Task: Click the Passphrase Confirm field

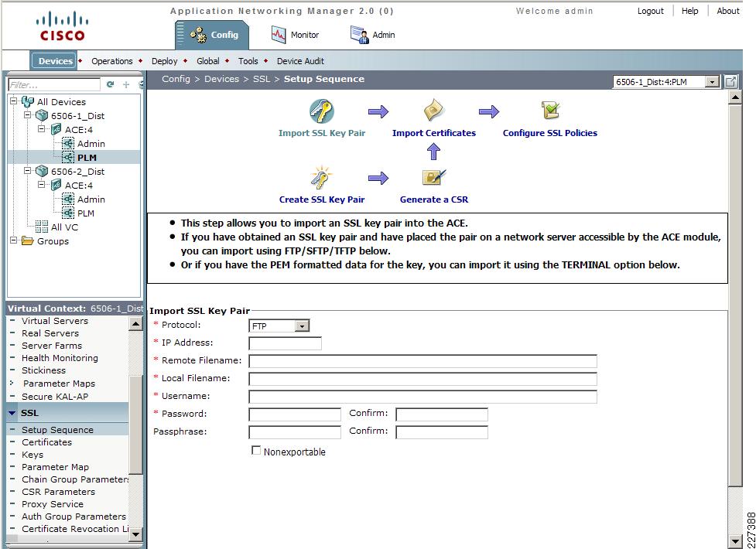Action: tap(442, 432)
